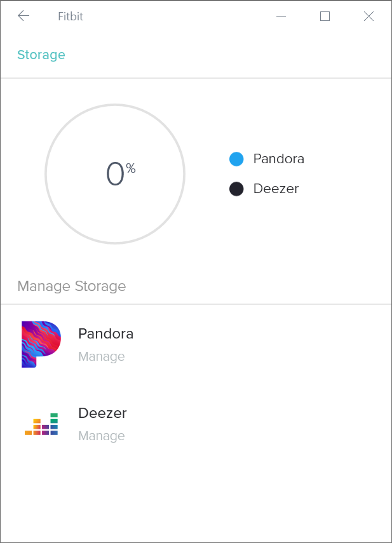Select the Storage header tab
The image size is (392, 543).
(41, 55)
